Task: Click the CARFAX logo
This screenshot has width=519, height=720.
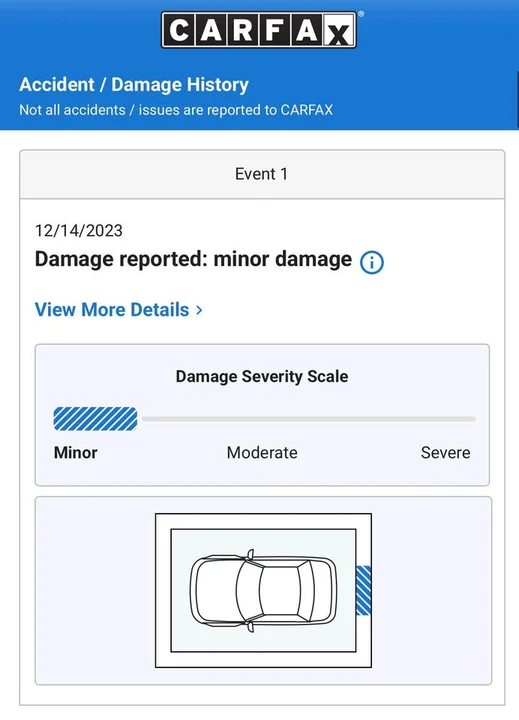Action: click(259, 30)
